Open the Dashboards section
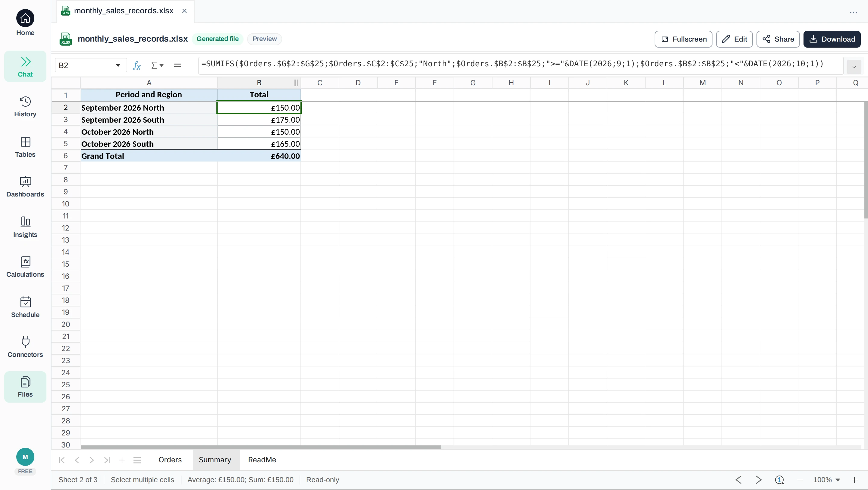The height and width of the screenshot is (490, 868). (x=25, y=187)
